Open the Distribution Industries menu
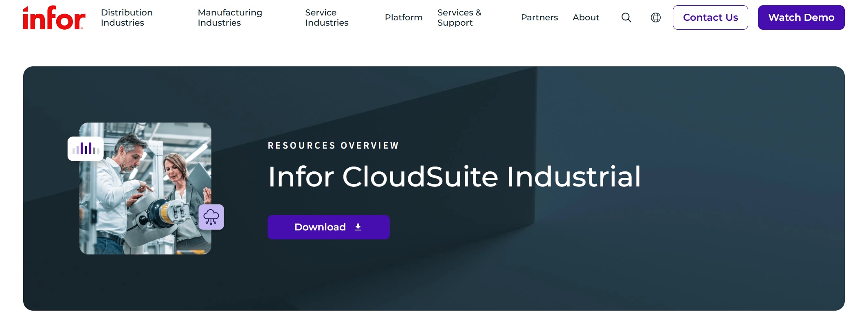The width and height of the screenshot is (868, 320). click(x=127, y=18)
